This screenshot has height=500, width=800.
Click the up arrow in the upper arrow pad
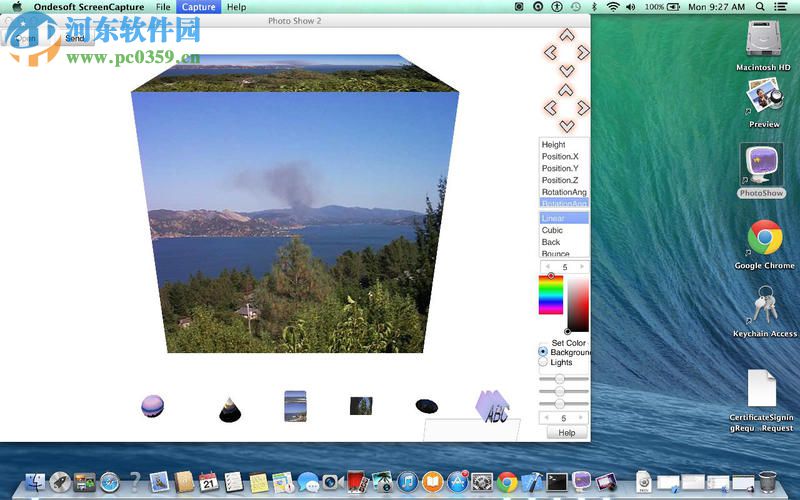coord(567,35)
